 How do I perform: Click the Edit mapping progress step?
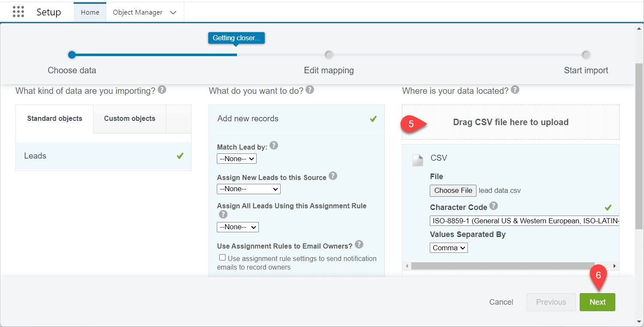tap(329, 55)
